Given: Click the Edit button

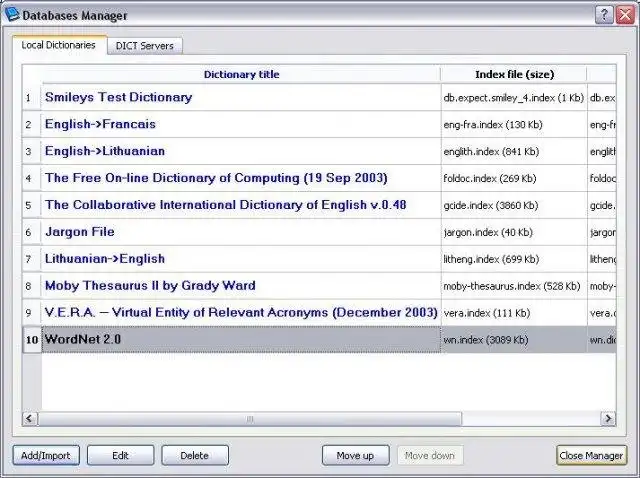Looking at the screenshot, I should pos(120,455).
